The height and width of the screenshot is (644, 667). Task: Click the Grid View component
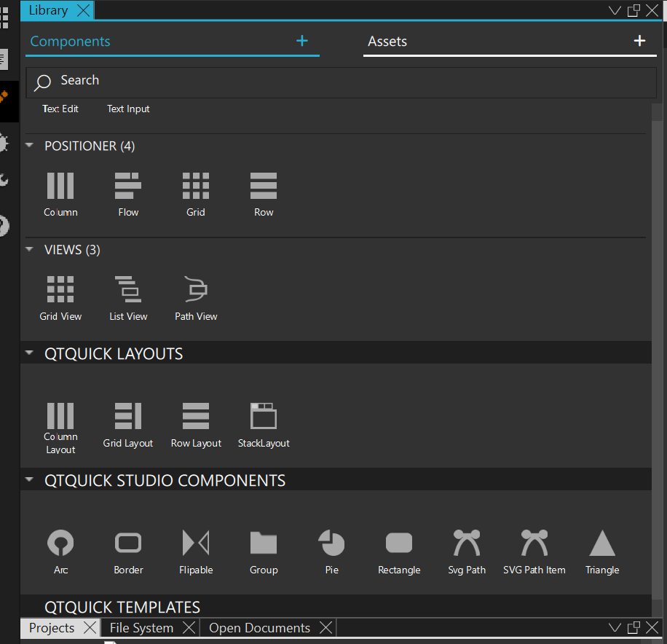pyautogui.click(x=60, y=290)
